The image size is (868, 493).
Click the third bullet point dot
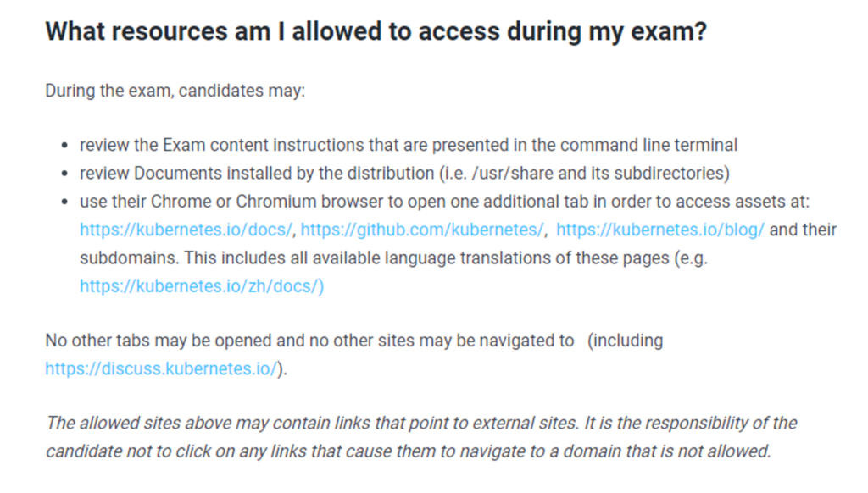click(x=66, y=202)
